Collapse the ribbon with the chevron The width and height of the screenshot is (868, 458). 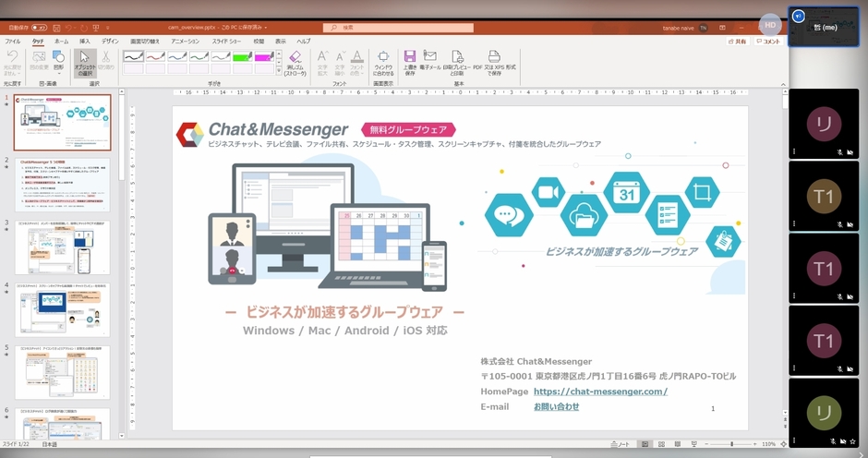pos(783,84)
